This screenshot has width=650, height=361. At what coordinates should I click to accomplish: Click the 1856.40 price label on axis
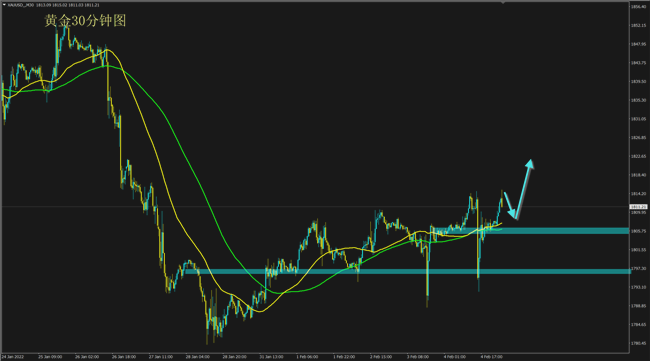pyautogui.click(x=638, y=7)
